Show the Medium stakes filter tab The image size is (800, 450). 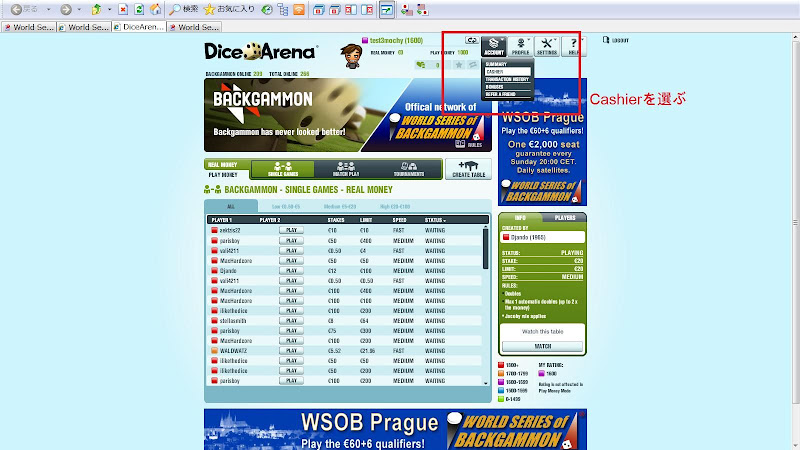(340, 207)
